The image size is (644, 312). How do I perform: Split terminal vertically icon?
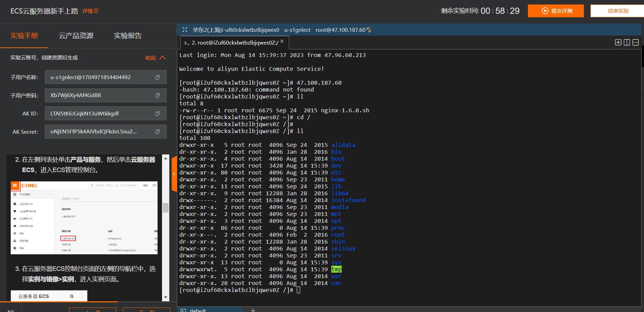627,42
